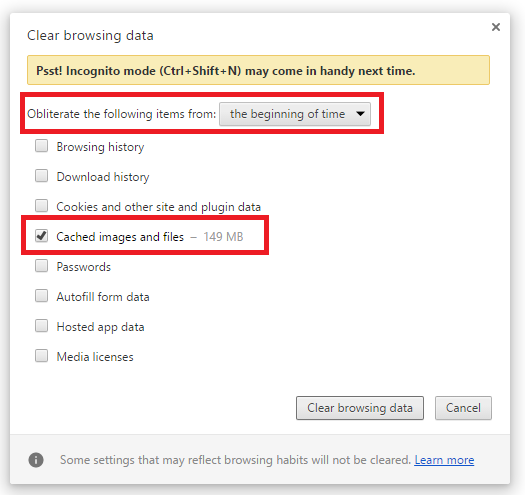The image size is (525, 495).
Task: Open the time range dropdown arrow
Action: click(x=360, y=114)
